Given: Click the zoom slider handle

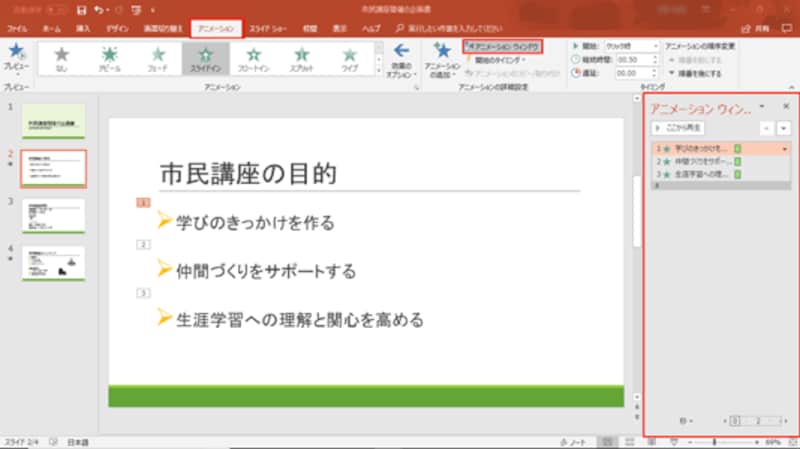Looking at the screenshot, I should pos(714,442).
